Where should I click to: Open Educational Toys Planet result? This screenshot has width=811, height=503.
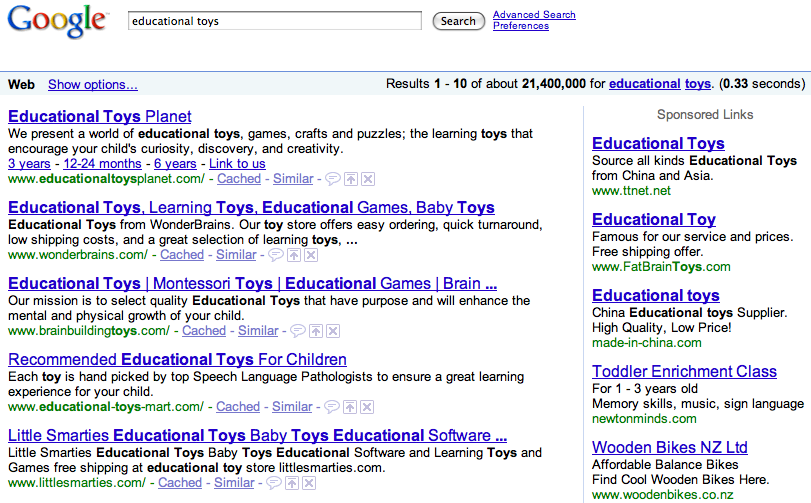tap(100, 116)
